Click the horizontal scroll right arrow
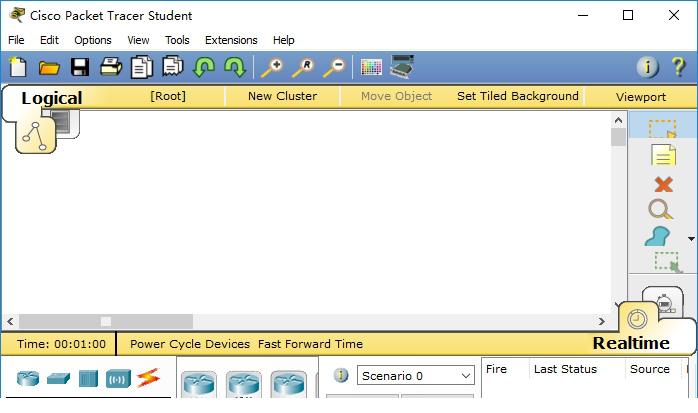Viewport: 698px width, 413px height. click(602, 321)
